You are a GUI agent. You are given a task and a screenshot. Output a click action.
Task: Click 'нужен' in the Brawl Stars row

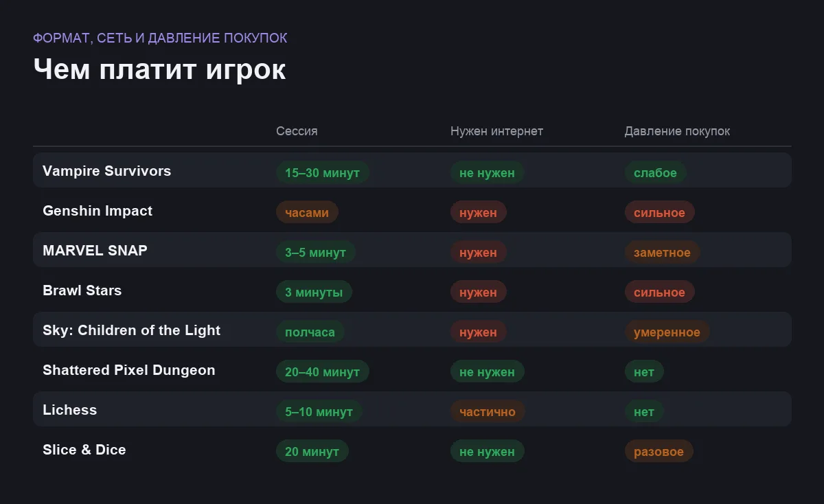click(x=479, y=292)
